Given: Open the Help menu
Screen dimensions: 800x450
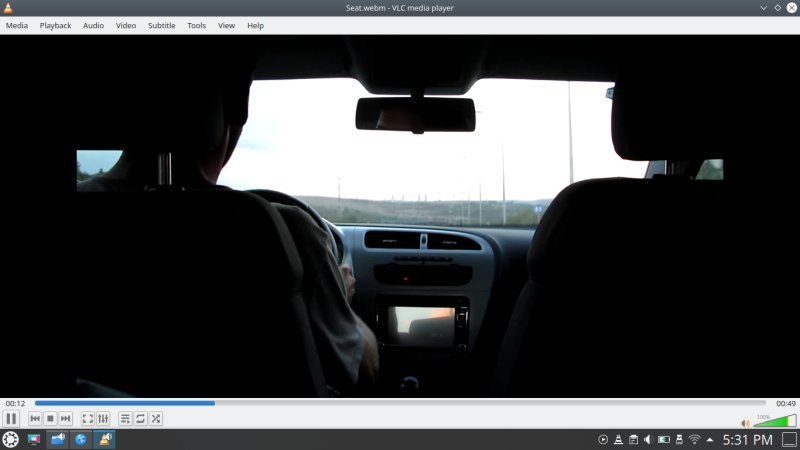Looking at the screenshot, I should click(256, 26).
